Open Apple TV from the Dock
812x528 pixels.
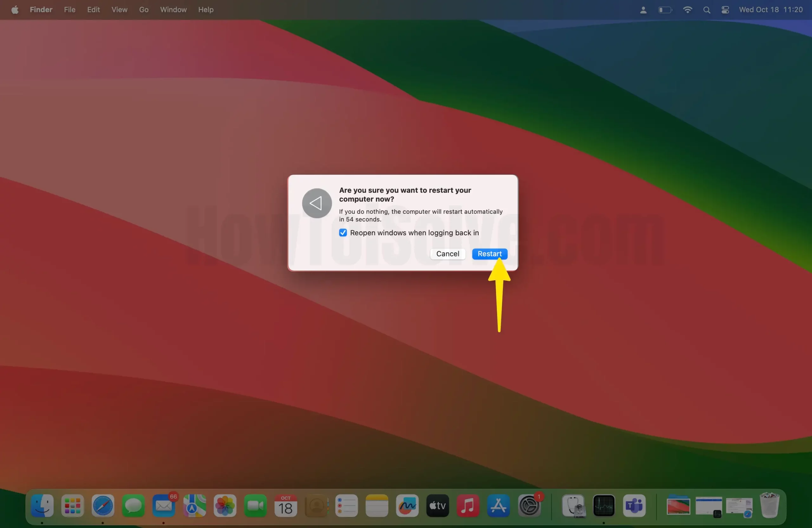(x=438, y=505)
